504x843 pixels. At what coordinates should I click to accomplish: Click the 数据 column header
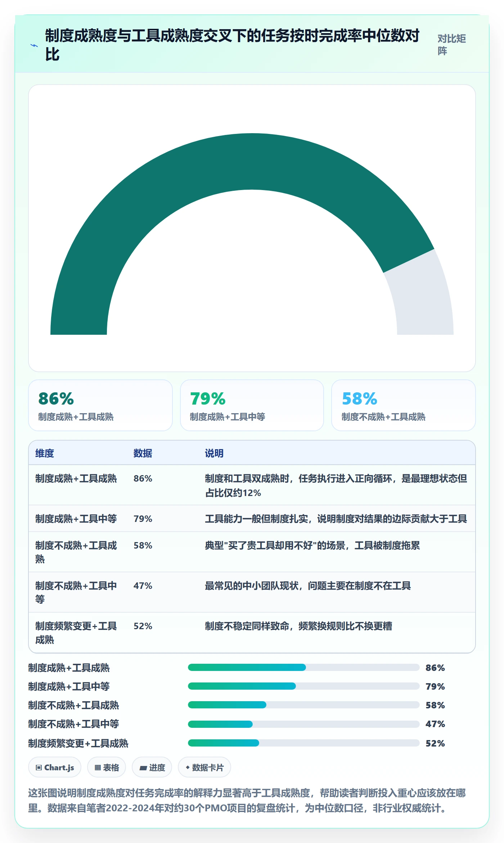point(143,453)
